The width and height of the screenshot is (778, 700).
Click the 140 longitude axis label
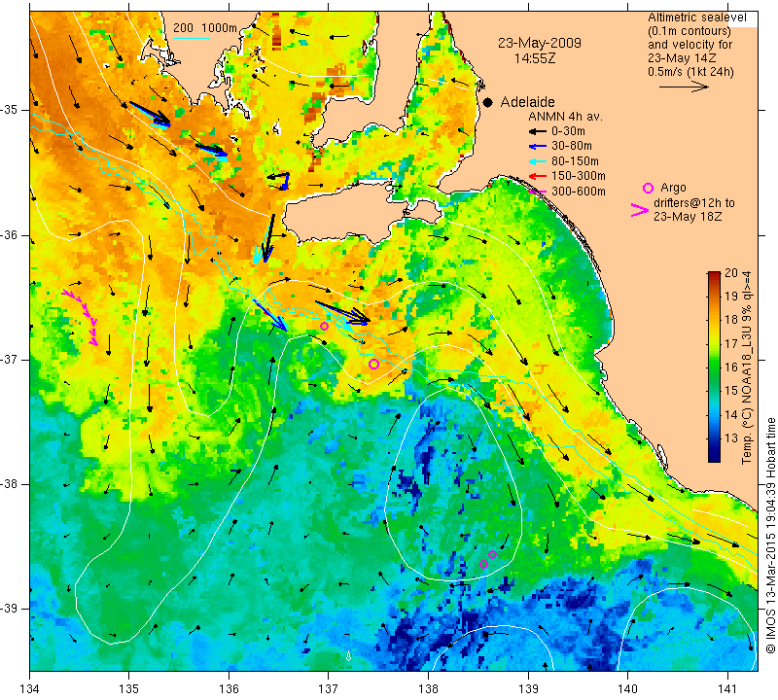(x=627, y=689)
